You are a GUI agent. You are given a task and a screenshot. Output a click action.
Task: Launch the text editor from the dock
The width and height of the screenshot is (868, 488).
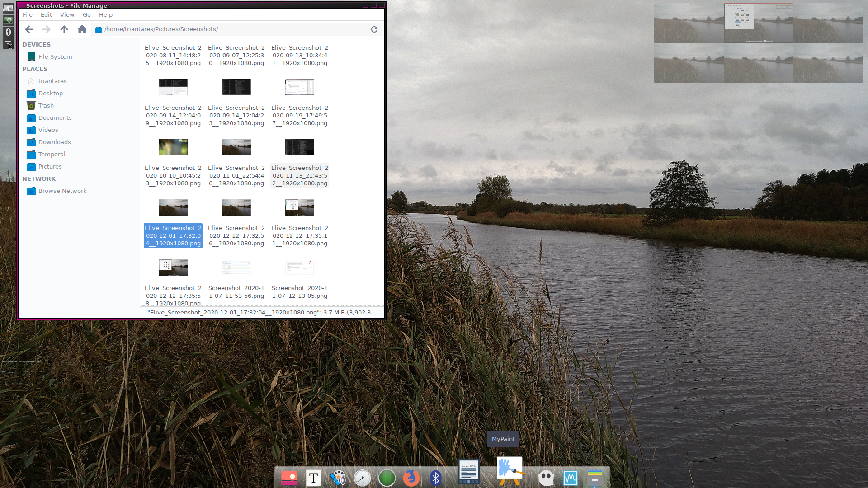click(x=313, y=478)
